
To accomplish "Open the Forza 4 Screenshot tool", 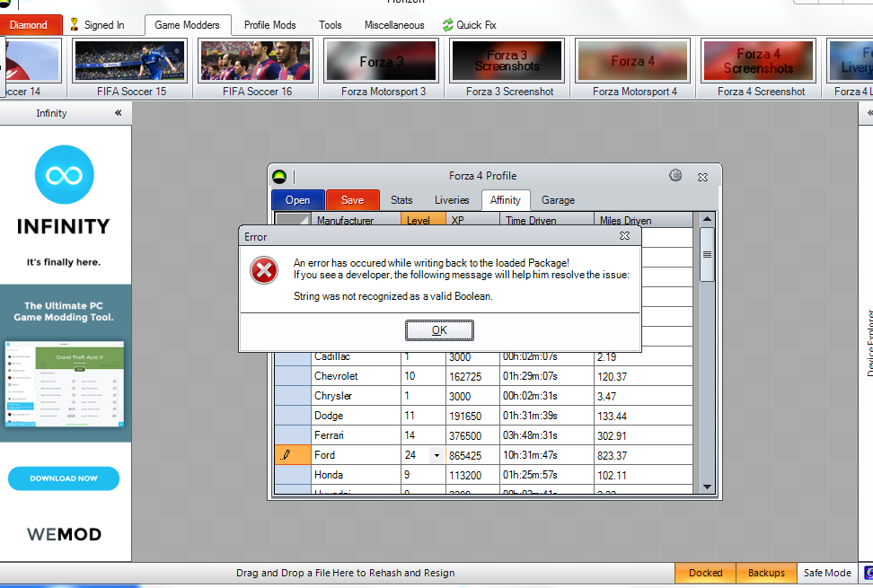I will pos(759,61).
